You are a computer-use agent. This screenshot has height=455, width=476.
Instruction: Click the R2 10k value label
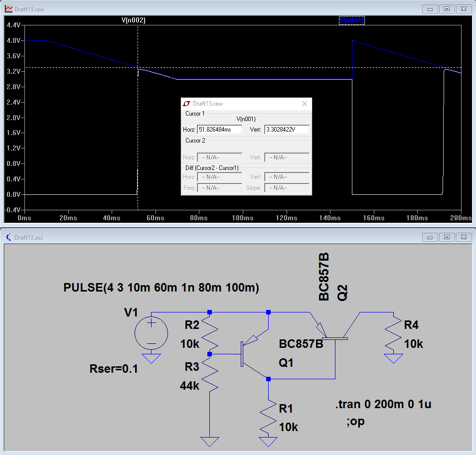(190, 344)
